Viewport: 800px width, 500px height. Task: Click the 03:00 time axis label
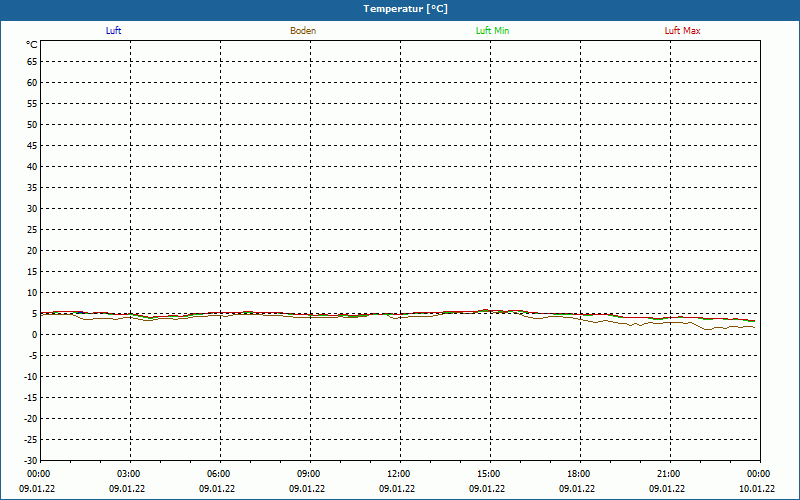pos(131,474)
